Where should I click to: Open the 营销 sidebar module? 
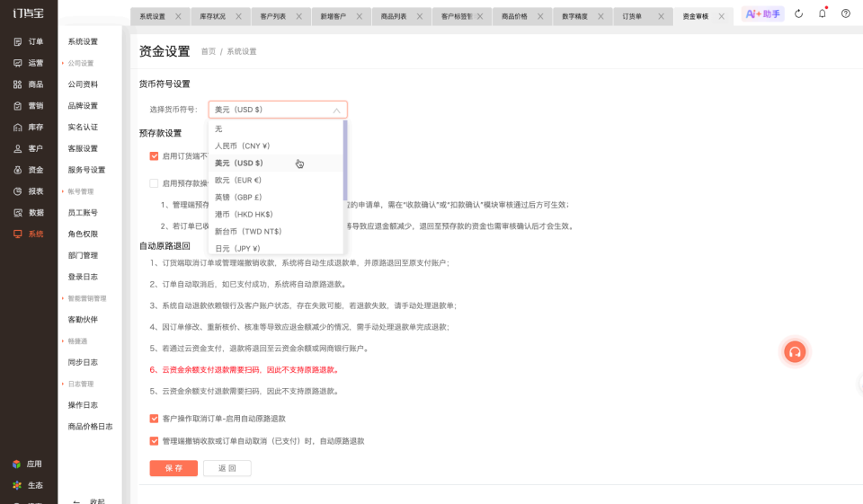[x=28, y=106]
